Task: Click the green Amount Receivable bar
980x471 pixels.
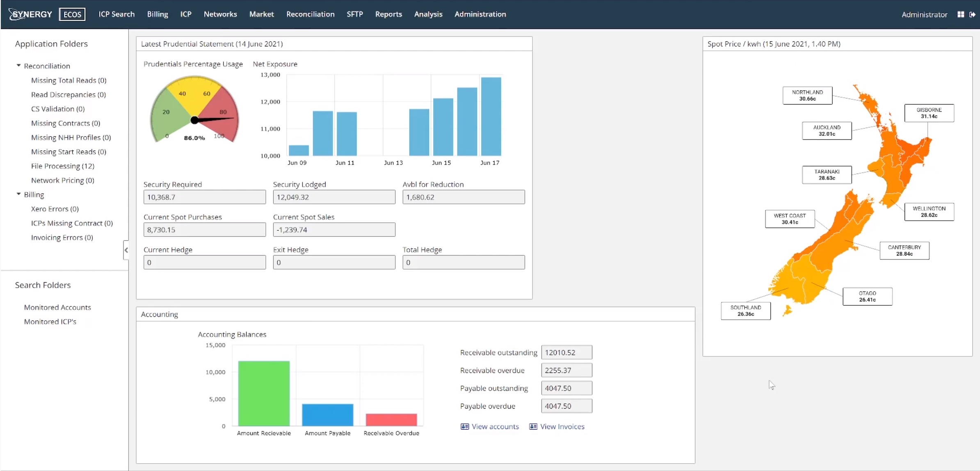Action: 264,393
